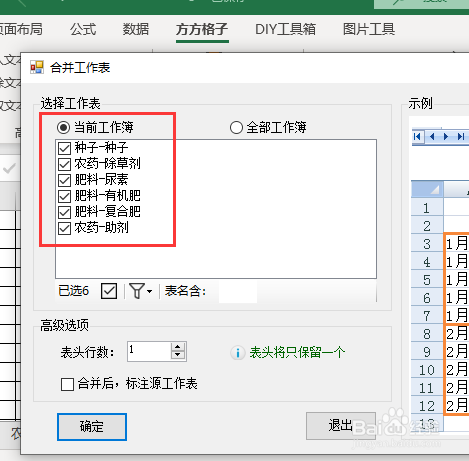The height and width of the screenshot is (461, 469).
Task: Click the 表头行数 number field
Action: click(x=149, y=351)
